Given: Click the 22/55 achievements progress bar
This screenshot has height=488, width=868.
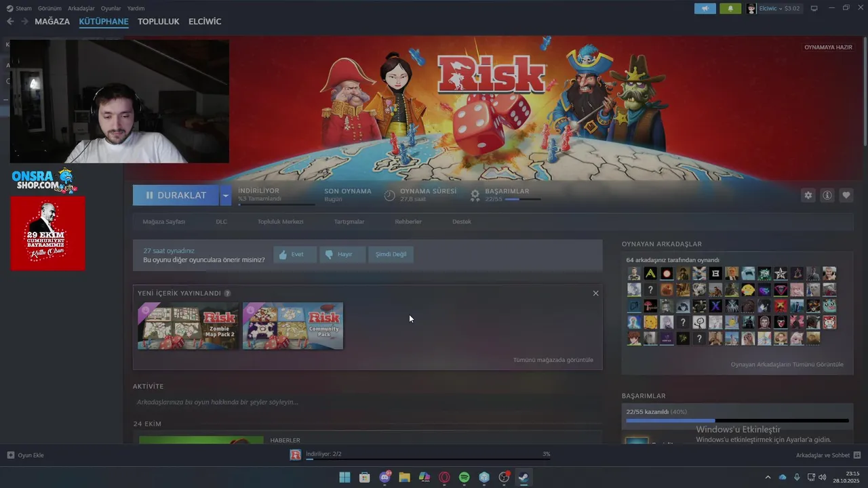Looking at the screenshot, I should [737, 420].
